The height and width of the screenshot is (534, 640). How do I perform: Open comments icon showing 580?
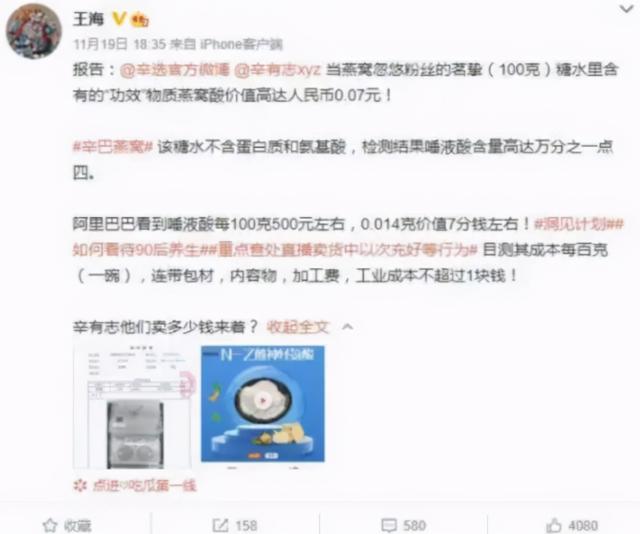[x=389, y=525]
